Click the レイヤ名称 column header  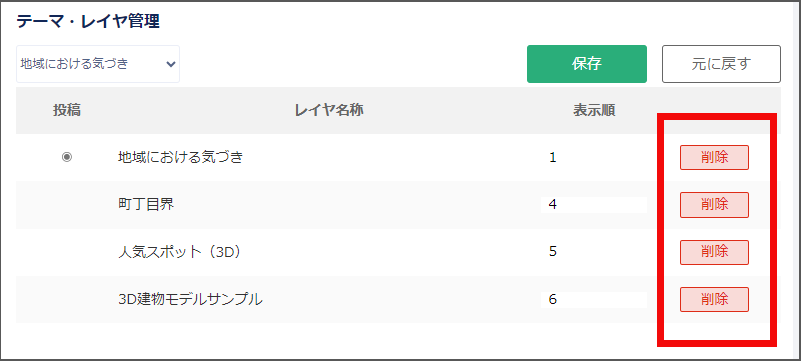click(329, 110)
